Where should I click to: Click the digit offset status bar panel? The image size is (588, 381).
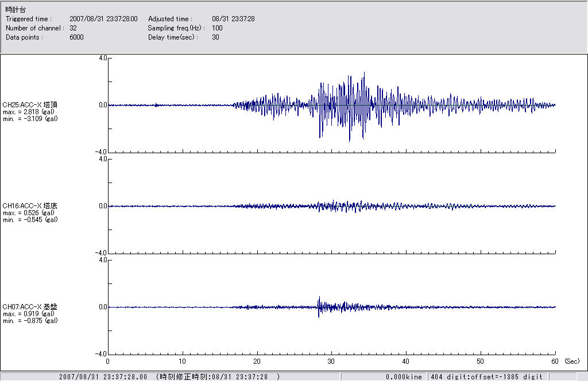[x=486, y=376]
